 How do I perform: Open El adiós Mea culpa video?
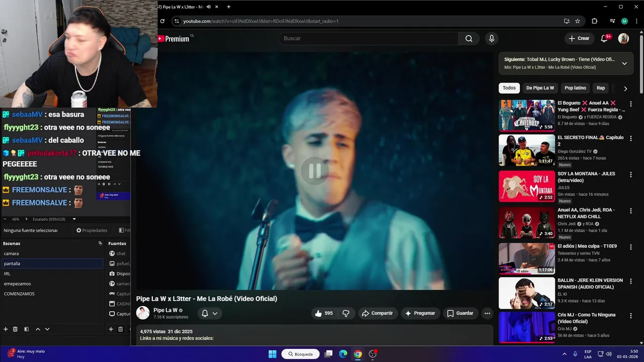point(527,258)
